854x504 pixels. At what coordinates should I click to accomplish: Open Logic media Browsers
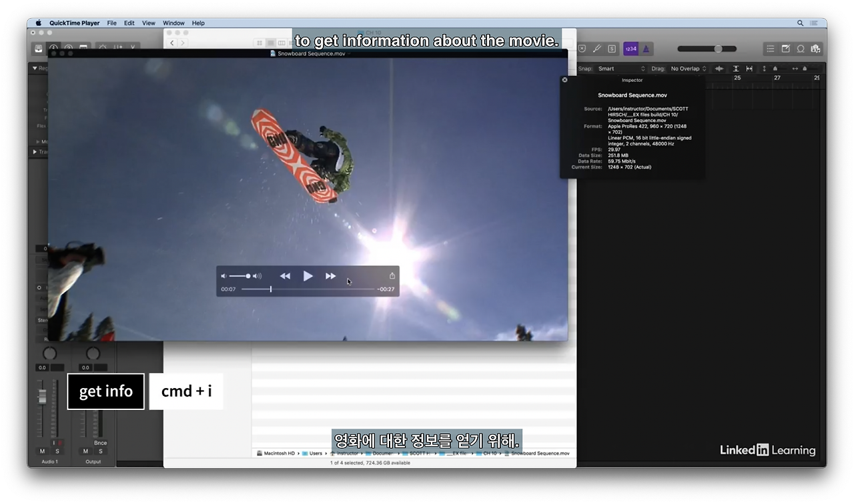[x=815, y=49]
